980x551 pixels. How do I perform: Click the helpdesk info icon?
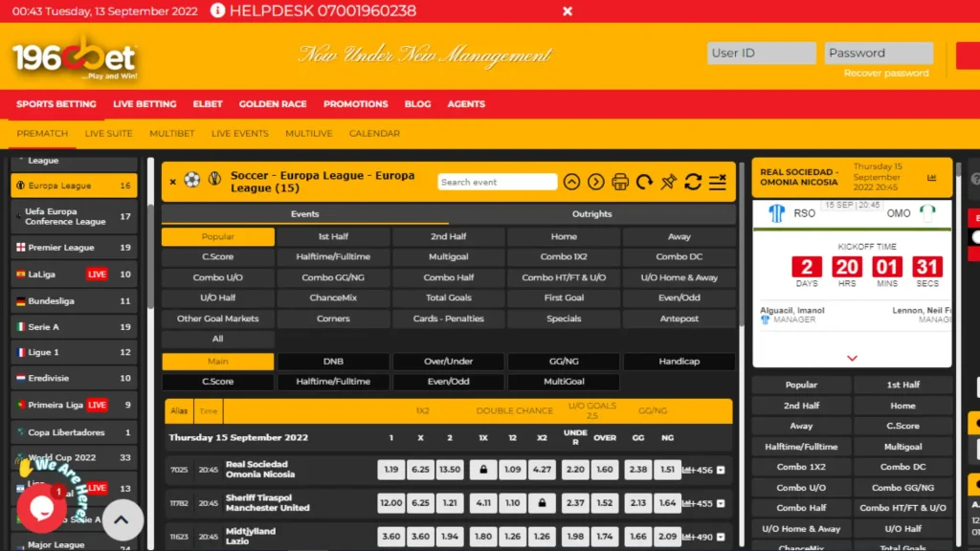[x=217, y=11]
